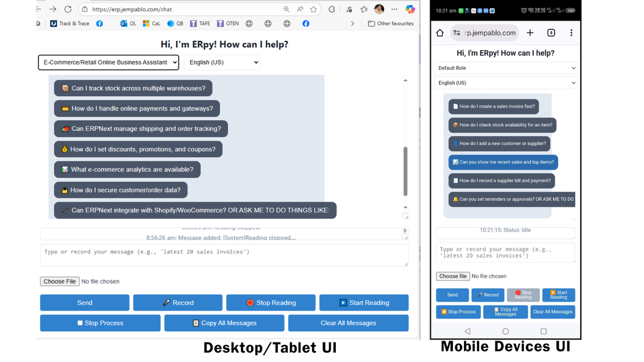Image resolution: width=644 pixels, height=362 pixels.
Task: Tap 'How do I create a sales invoice fast?'
Action: point(494,106)
